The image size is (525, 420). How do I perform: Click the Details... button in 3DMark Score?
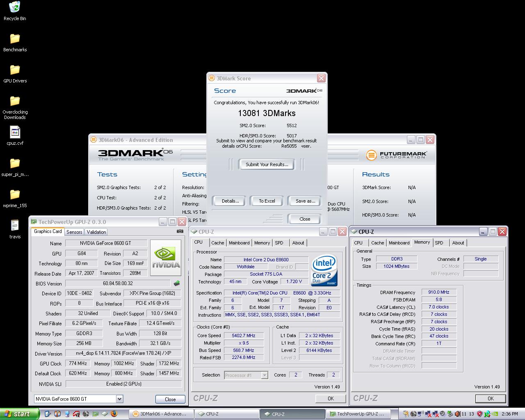tap(230, 201)
